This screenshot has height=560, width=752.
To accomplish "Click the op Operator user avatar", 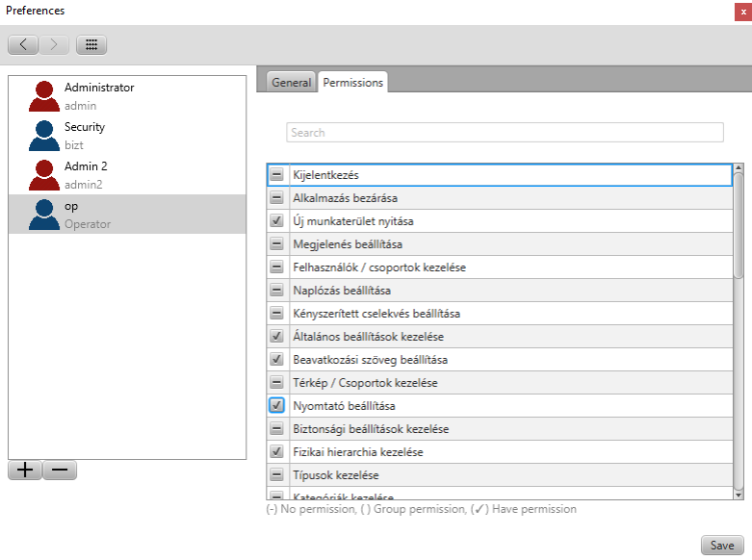I will point(43,214).
